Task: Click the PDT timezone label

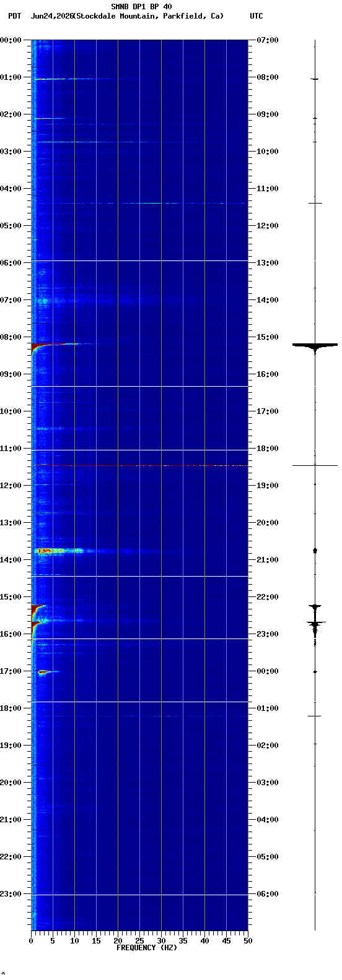Action: (14, 16)
